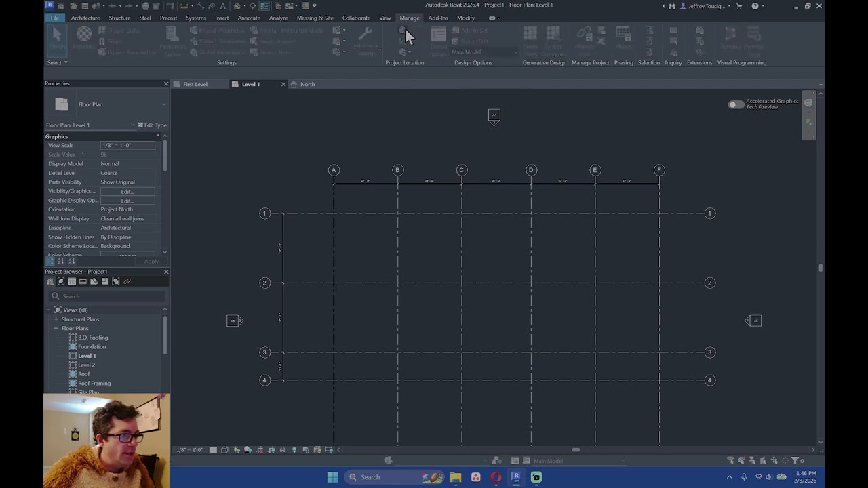The width and height of the screenshot is (868, 488).
Task: Click the temporary hide/isolate glasses icon
Action: point(283,450)
